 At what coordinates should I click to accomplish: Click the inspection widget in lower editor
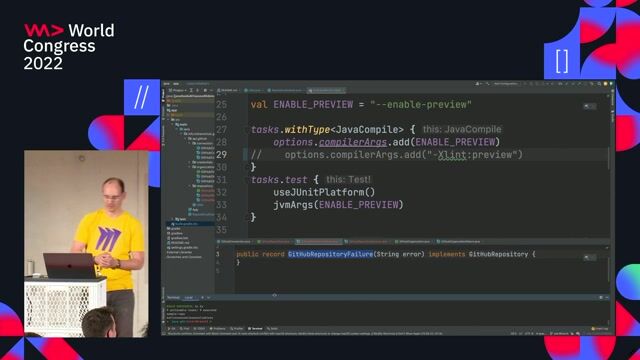590,258
